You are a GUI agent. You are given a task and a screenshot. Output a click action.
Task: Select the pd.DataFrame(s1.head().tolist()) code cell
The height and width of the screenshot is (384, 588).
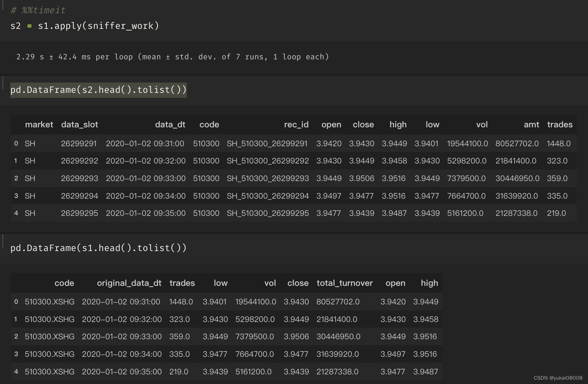[99, 248]
